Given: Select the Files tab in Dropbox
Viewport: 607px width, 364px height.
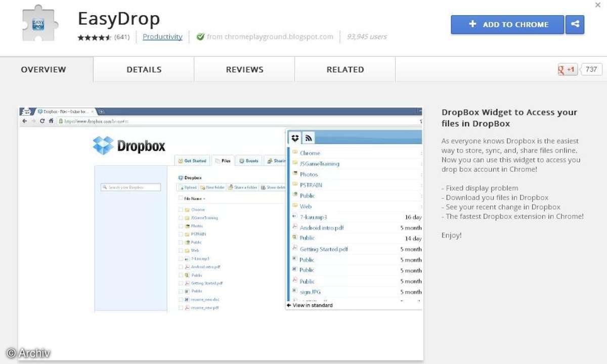Looking at the screenshot, I should point(223,161).
